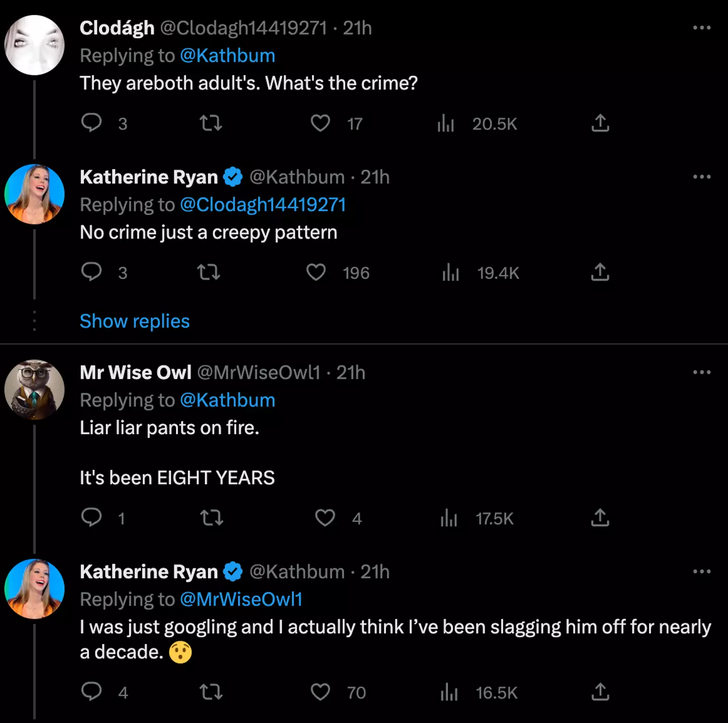Like the 'No crime just a creepy pattern' tweet
Image resolution: width=728 pixels, height=723 pixels.
pyautogui.click(x=316, y=273)
